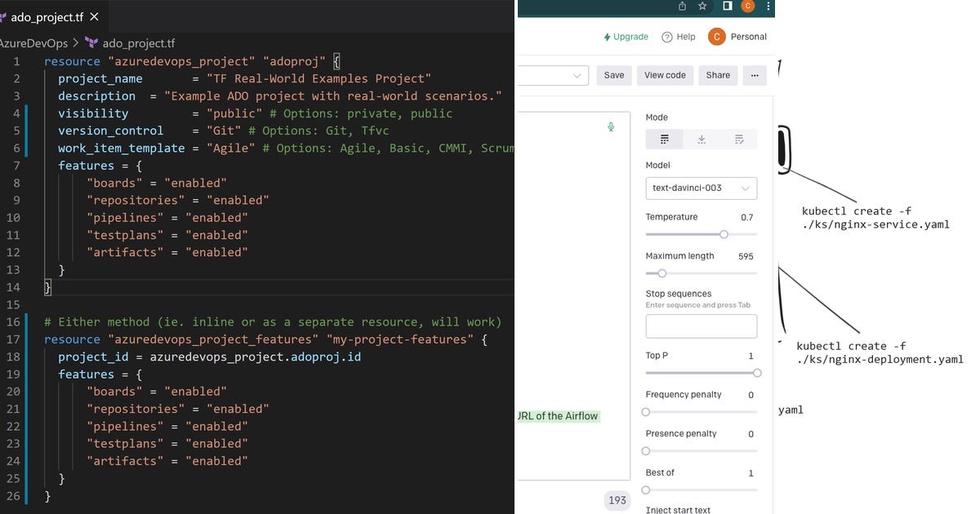Click line number 16 in the editor

(13, 321)
